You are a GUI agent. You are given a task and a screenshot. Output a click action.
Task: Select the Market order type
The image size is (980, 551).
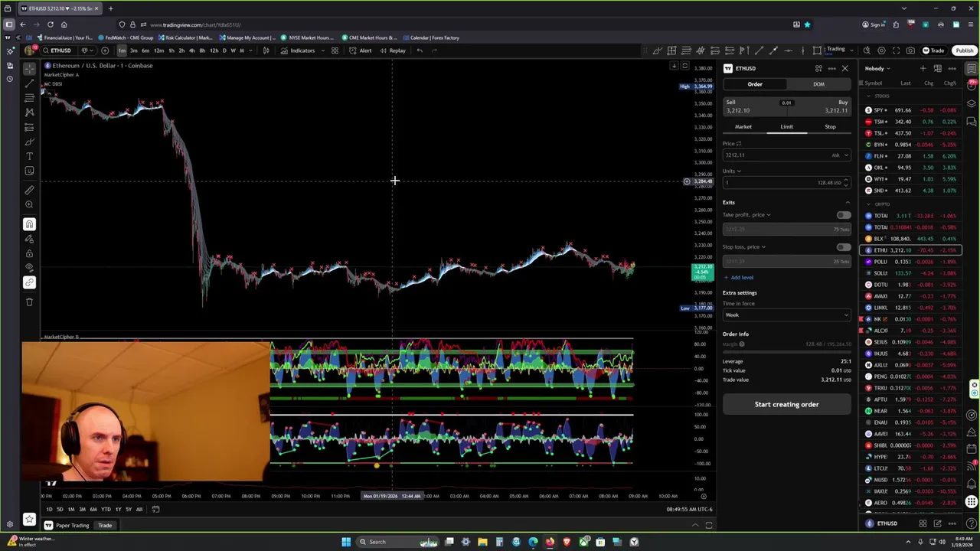(x=743, y=127)
